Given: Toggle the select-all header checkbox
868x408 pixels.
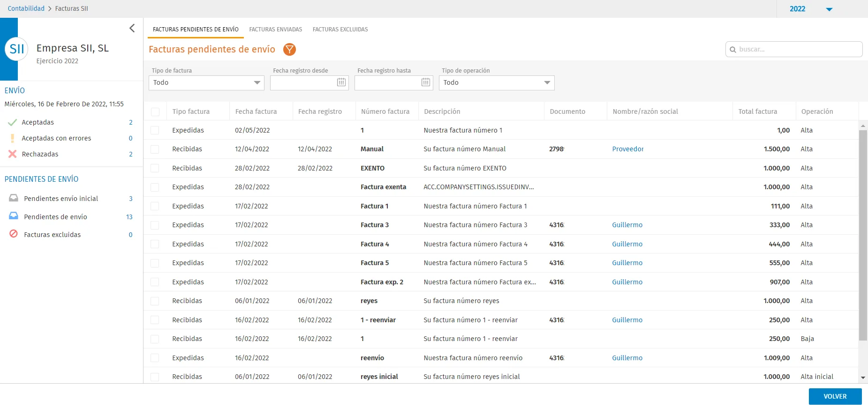Looking at the screenshot, I should (x=155, y=112).
